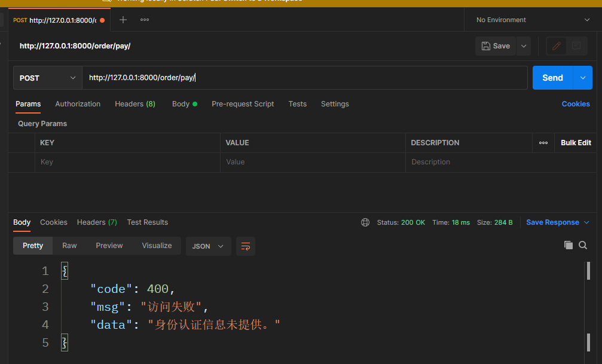Click the "code": 400 line
Image resolution: width=602 pixels, height=364 pixels.
pyautogui.click(x=133, y=289)
